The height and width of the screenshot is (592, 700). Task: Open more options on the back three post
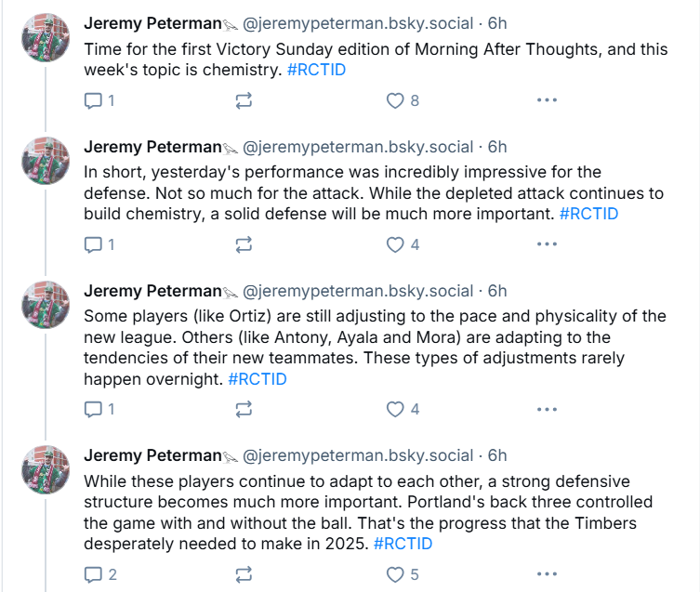(x=547, y=574)
